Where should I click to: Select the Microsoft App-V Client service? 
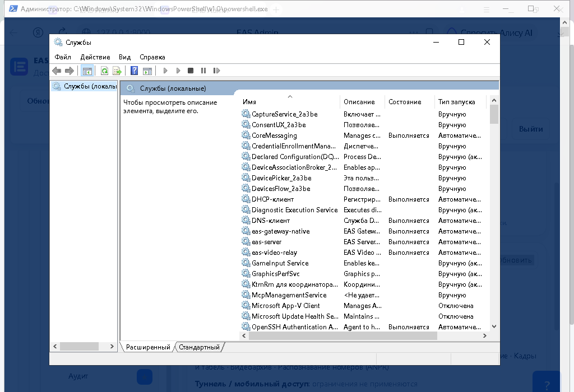coord(285,305)
